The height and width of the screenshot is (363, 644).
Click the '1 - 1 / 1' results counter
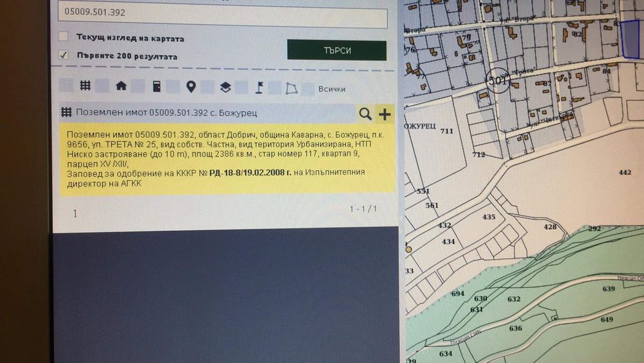(x=363, y=209)
